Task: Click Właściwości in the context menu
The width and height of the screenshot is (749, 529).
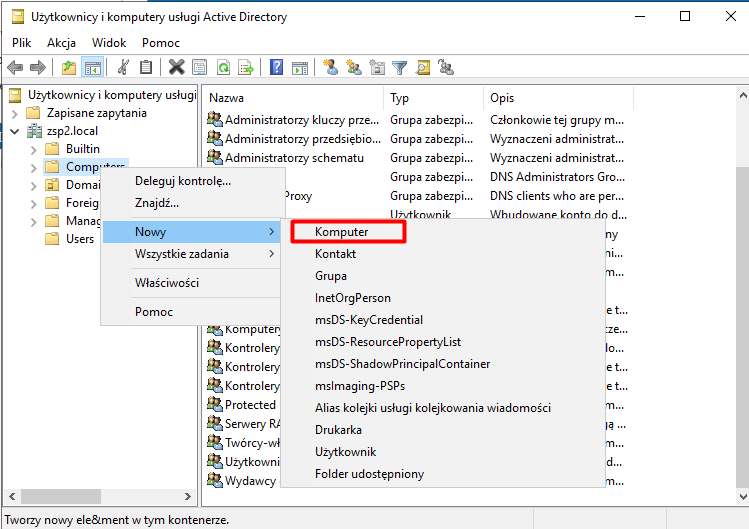Action: pyautogui.click(x=167, y=283)
